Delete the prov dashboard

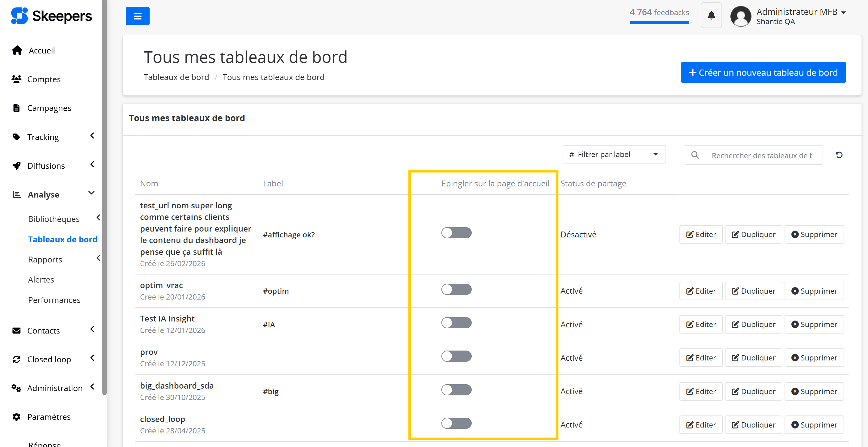click(814, 358)
